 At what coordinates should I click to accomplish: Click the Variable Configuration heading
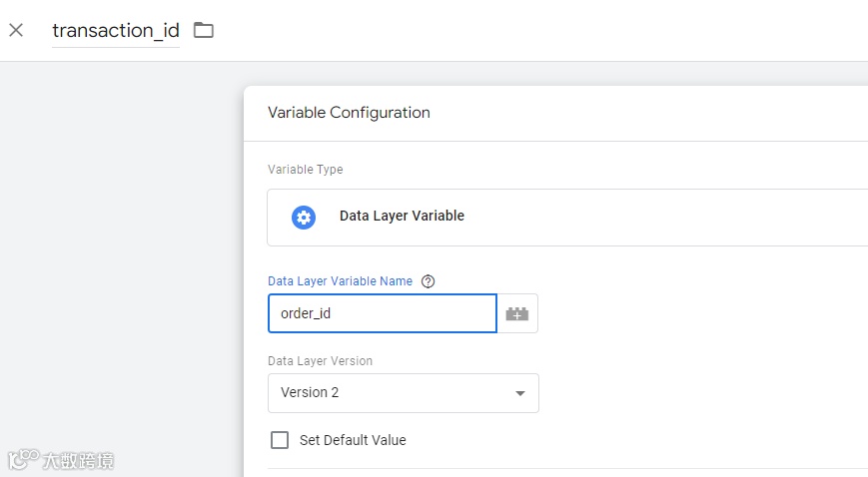tap(349, 113)
